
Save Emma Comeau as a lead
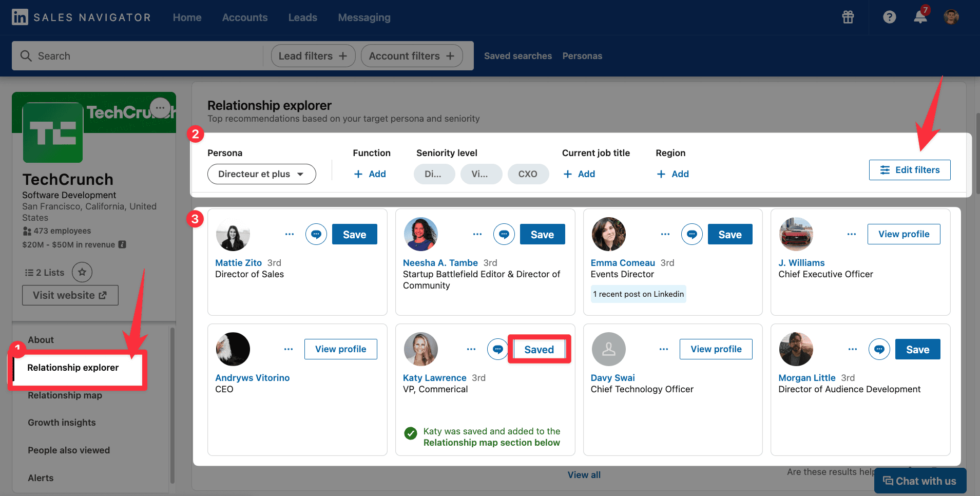(730, 234)
